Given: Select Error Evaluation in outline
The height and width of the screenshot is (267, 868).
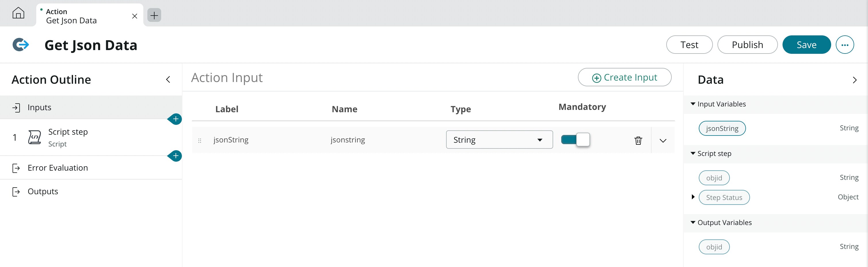Looking at the screenshot, I should [91, 168].
